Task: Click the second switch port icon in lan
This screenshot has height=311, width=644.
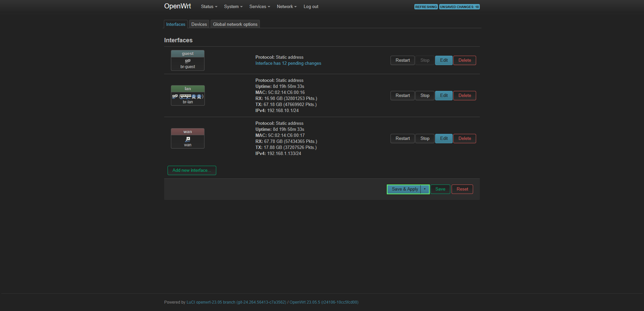Action: [188, 97]
